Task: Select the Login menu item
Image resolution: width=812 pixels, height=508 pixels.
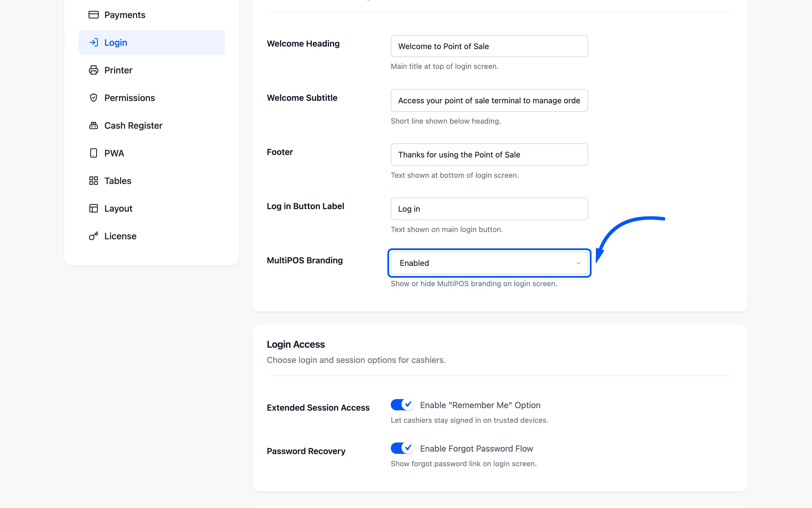Action: (151, 42)
